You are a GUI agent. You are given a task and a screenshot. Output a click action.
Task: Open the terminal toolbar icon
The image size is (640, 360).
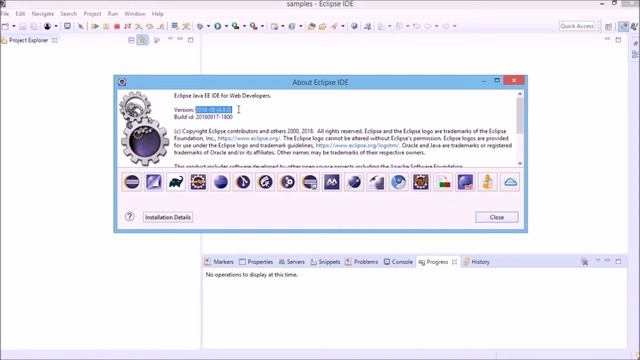[x=67, y=26]
